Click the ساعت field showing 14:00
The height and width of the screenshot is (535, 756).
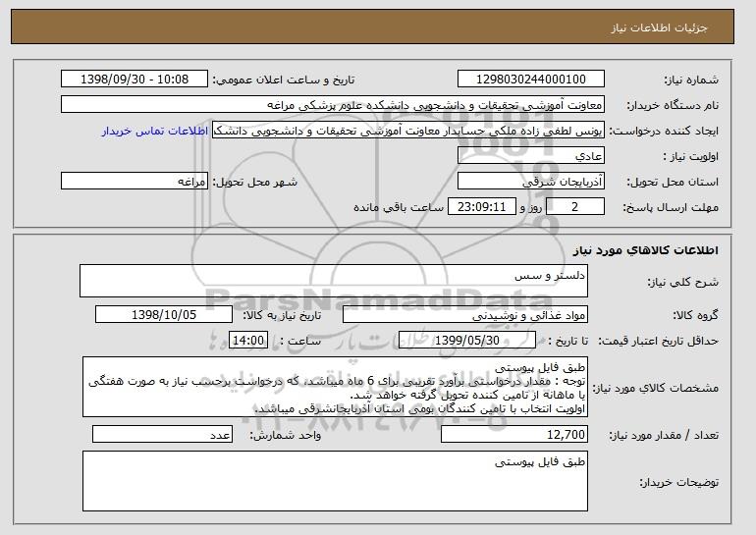tap(248, 341)
